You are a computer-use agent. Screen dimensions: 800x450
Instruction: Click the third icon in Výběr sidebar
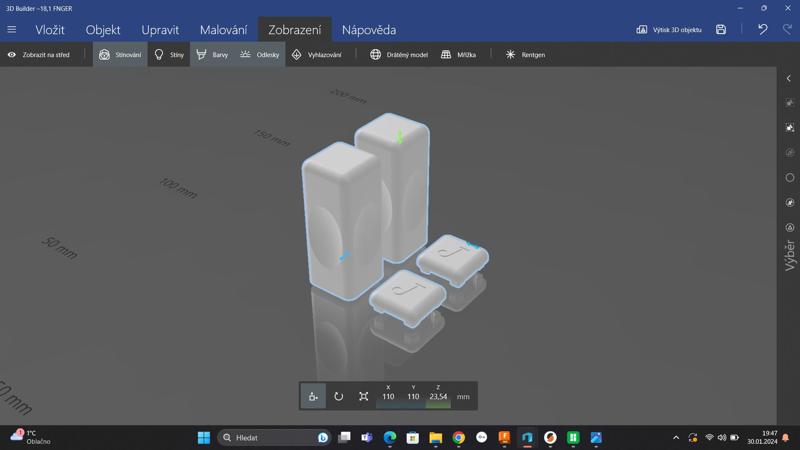click(790, 153)
